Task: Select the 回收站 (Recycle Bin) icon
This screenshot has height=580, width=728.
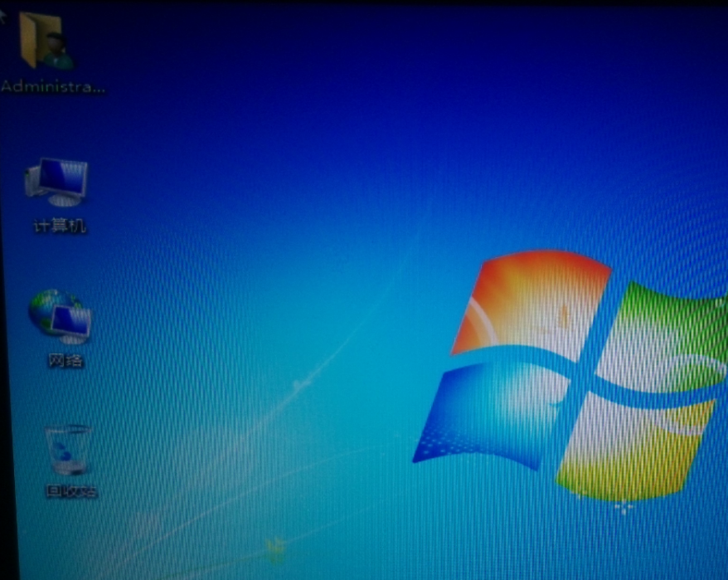Action: pyautogui.click(x=68, y=450)
